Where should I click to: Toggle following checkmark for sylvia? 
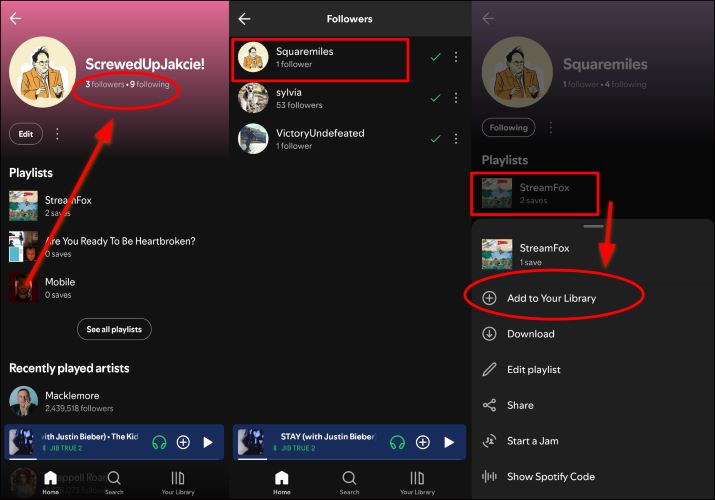point(436,98)
